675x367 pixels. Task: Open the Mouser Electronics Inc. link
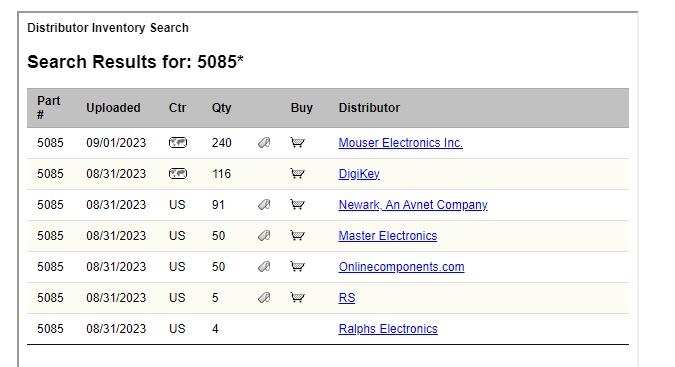tap(400, 143)
